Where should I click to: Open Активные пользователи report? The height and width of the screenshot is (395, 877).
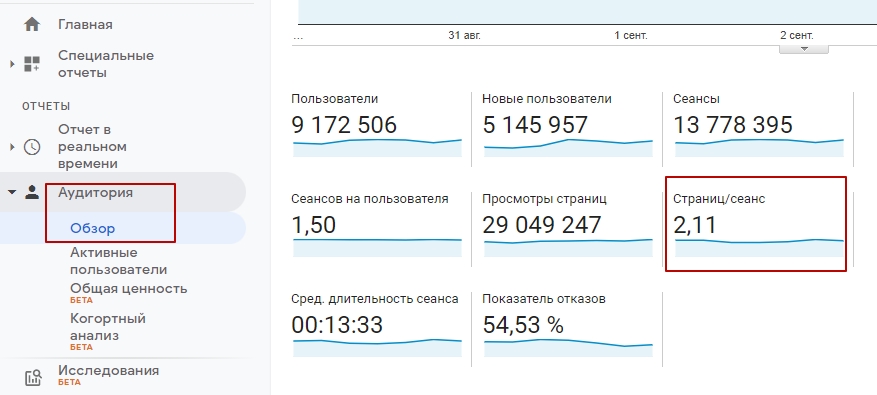point(119,261)
